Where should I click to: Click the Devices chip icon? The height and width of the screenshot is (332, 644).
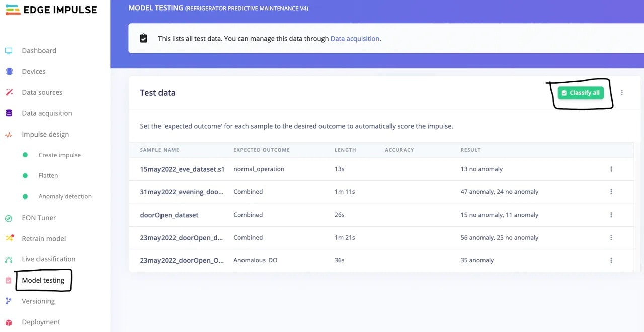coord(9,72)
